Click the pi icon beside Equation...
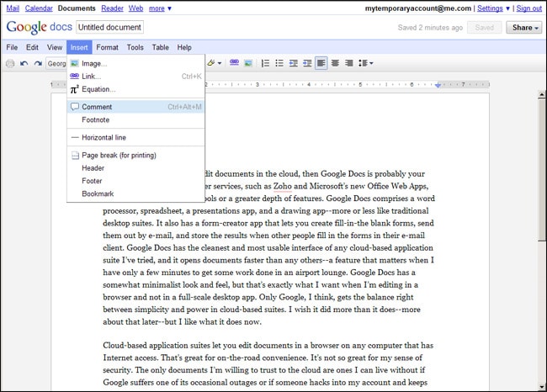The image size is (547, 392). (x=74, y=89)
